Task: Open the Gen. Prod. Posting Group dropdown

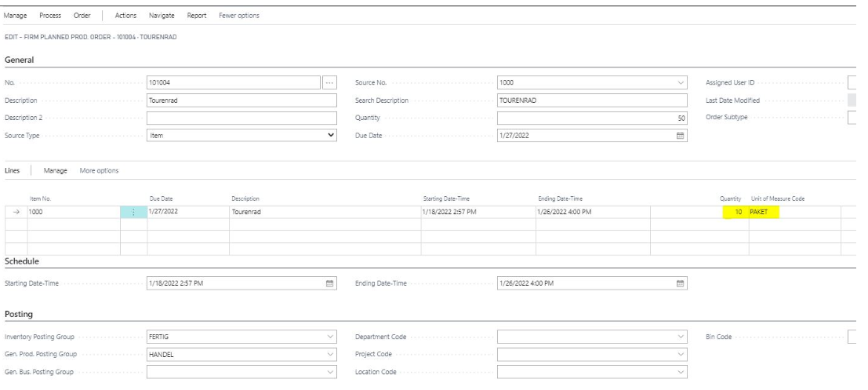Action: tap(330, 354)
